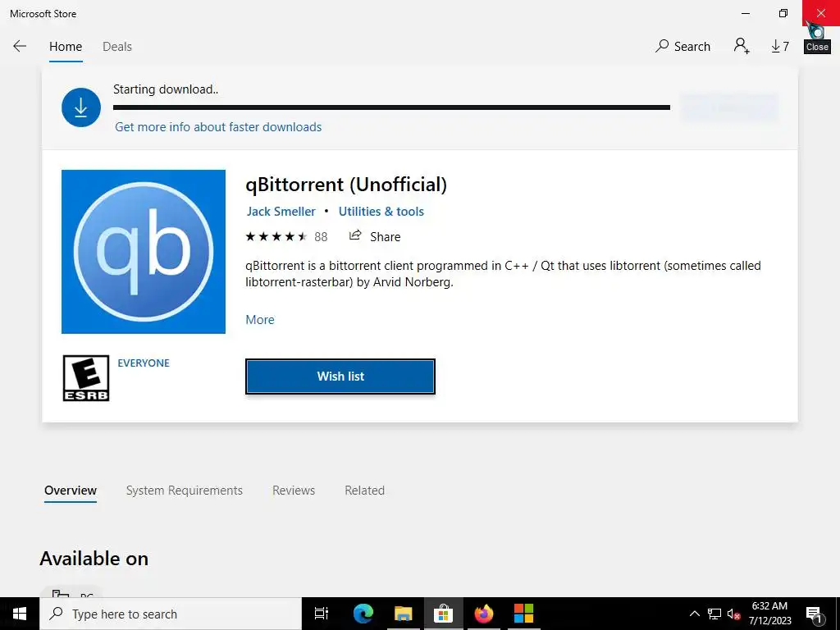Image resolution: width=840 pixels, height=630 pixels.
Task: Open the Related tab
Action: [365, 491]
